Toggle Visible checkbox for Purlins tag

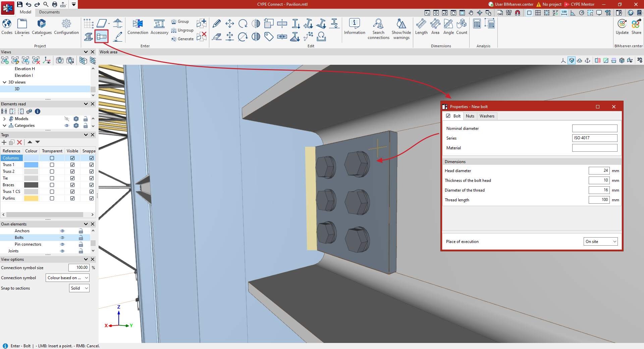[72, 198]
